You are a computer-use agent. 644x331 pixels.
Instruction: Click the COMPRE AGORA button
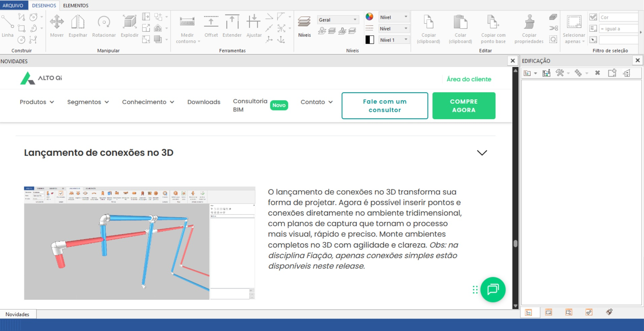click(x=464, y=106)
